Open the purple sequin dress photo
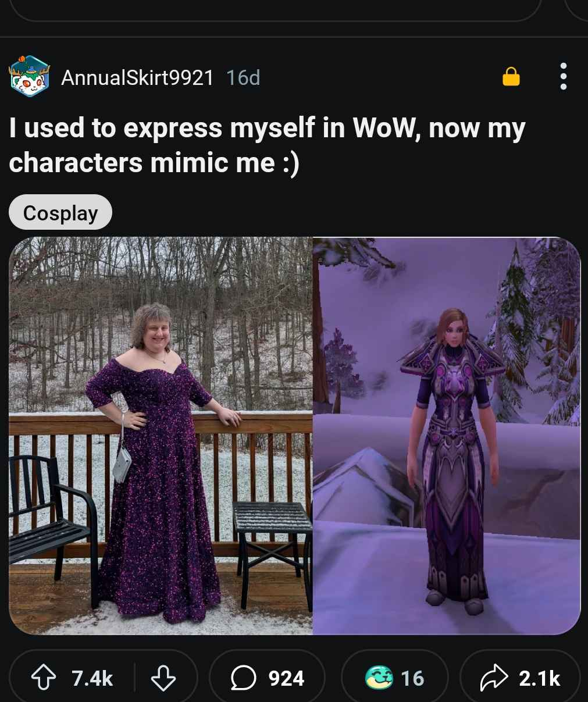This screenshot has width=588, height=702. click(x=161, y=436)
